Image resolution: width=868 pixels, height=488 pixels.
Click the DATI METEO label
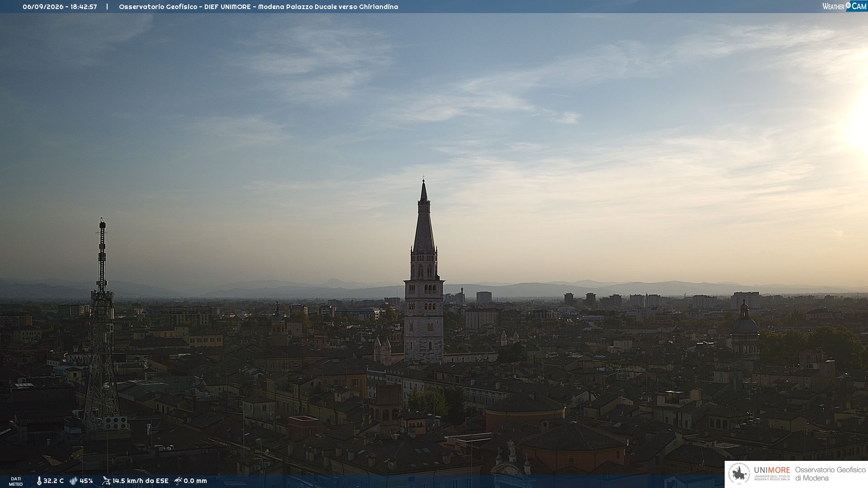coord(16,481)
